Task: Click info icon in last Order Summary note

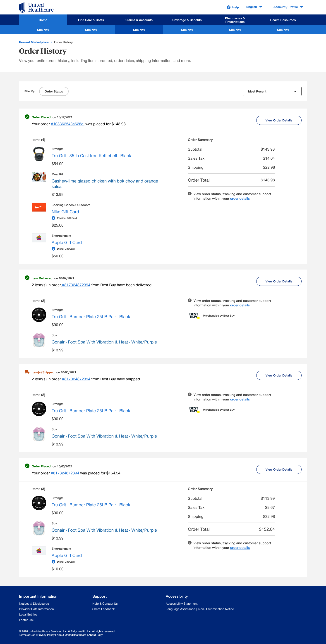Action: 190,543
